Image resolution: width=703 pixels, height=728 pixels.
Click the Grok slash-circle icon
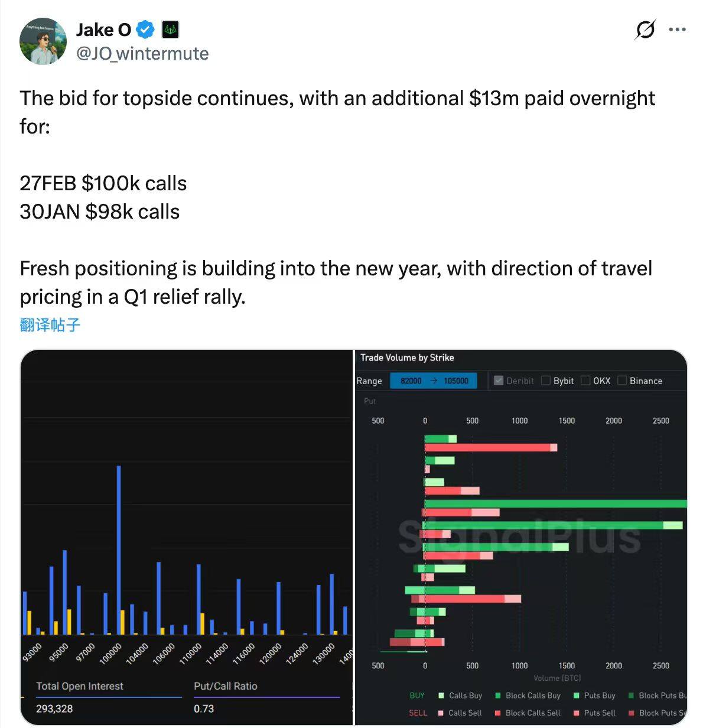coord(645,30)
